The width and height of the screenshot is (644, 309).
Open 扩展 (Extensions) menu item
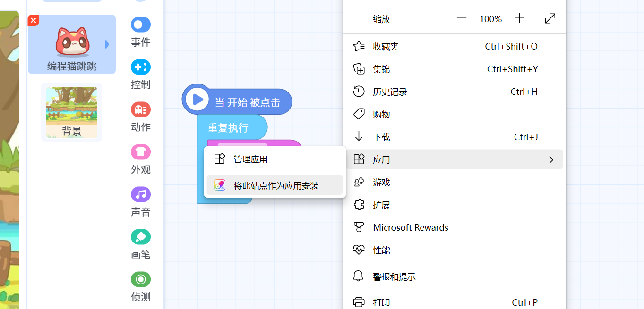point(455,205)
